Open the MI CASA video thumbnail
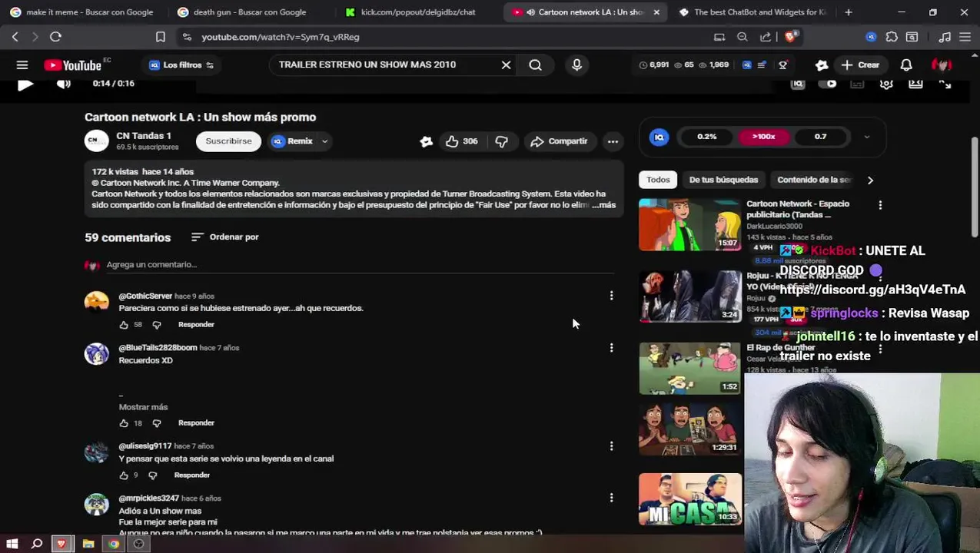The height and width of the screenshot is (553, 980). (x=690, y=499)
